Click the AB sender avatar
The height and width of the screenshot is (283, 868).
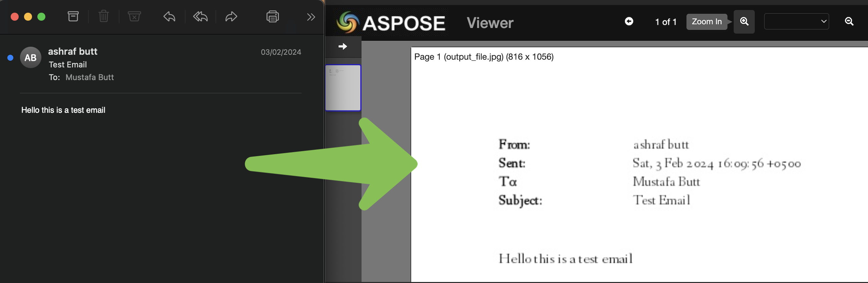tap(31, 58)
